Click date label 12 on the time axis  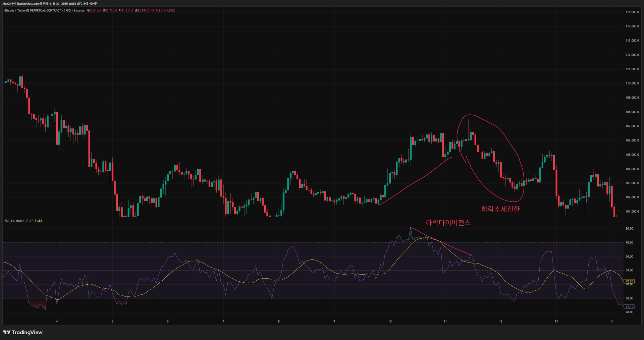501,321
